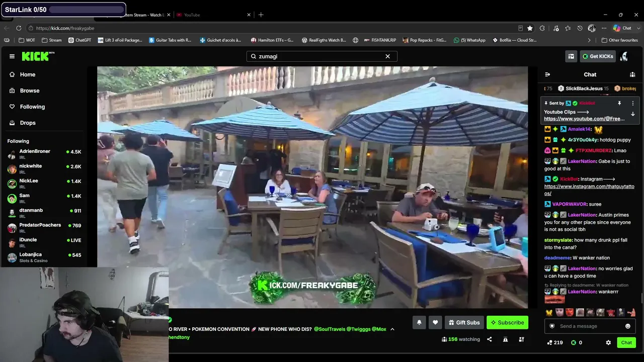This screenshot has width=644, height=362.
Task: Open the WOT bookmarks folder
Action: point(27,40)
